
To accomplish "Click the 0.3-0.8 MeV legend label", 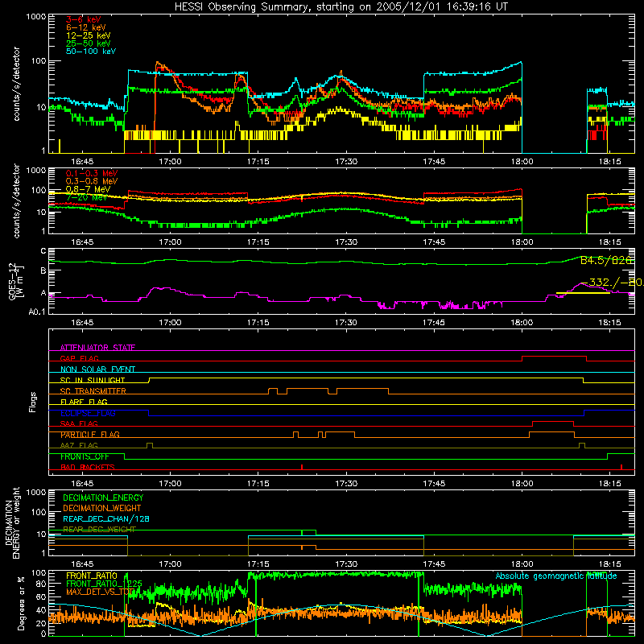I will click(x=92, y=181).
